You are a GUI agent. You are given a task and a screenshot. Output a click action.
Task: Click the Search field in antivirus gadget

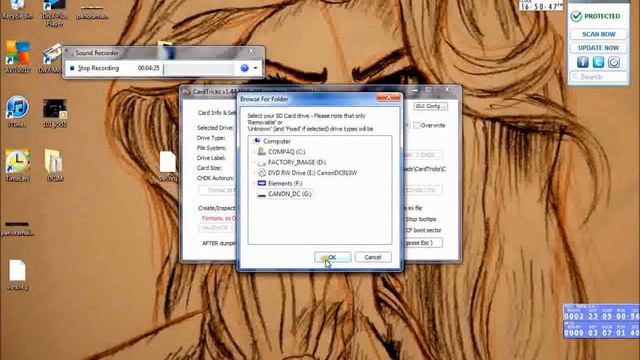(598, 77)
